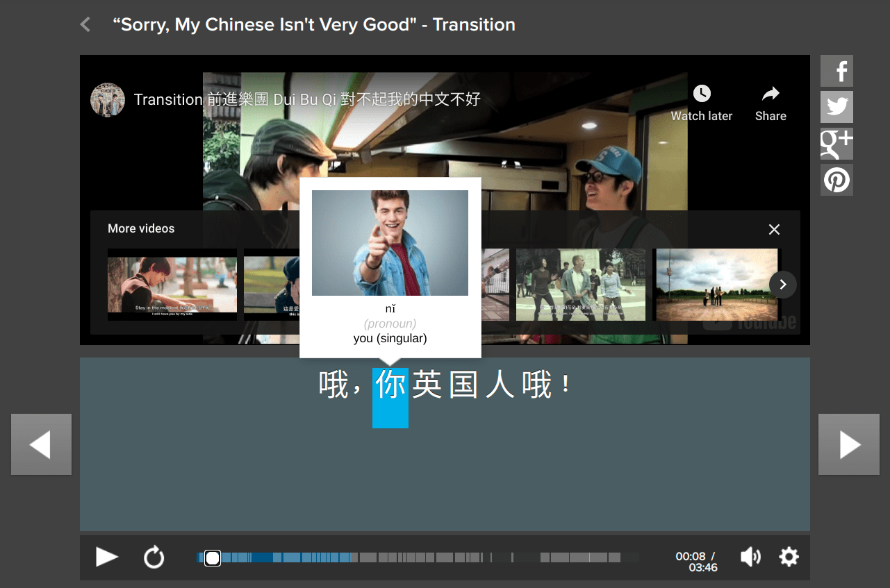The width and height of the screenshot is (890, 588).
Task: Show next suggested videos
Action: pyautogui.click(x=783, y=284)
